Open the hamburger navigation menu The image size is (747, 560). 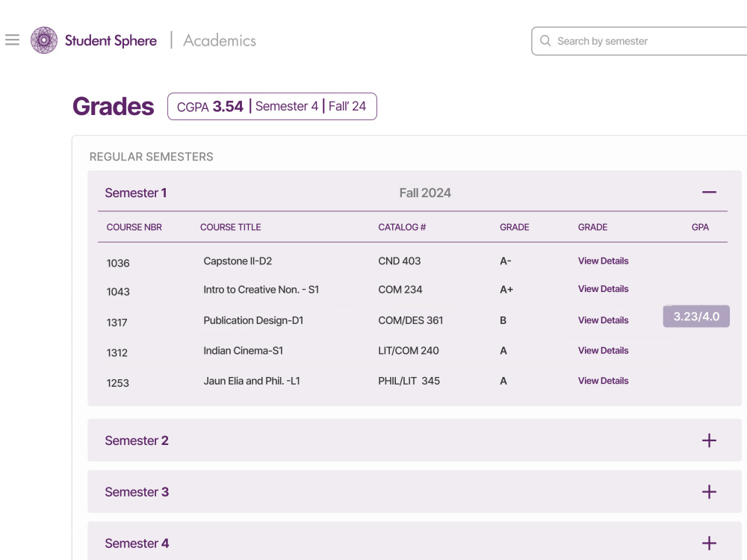click(13, 40)
